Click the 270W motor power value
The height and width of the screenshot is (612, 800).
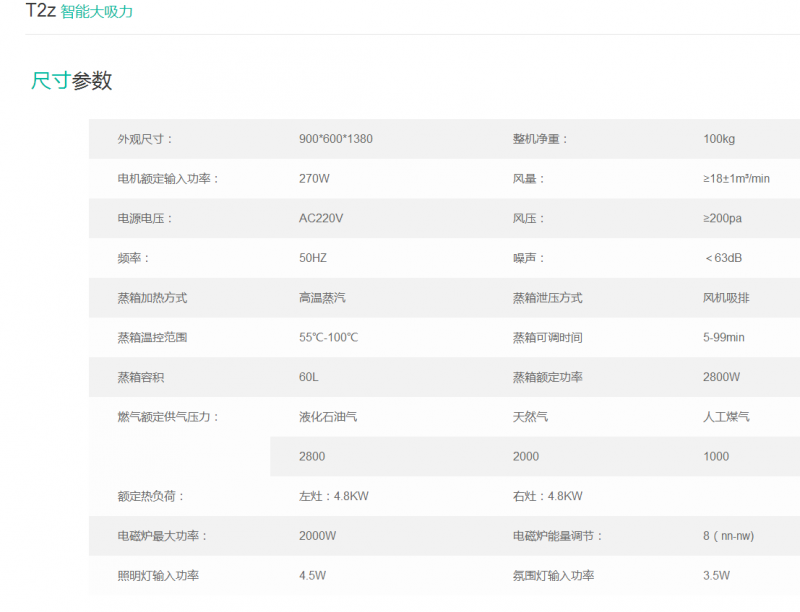point(314,179)
